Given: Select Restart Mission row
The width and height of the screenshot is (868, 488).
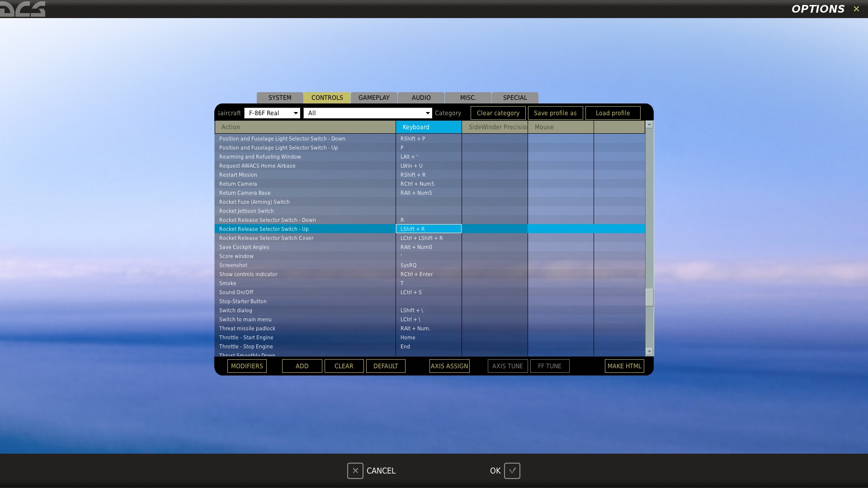Looking at the screenshot, I should point(430,175).
